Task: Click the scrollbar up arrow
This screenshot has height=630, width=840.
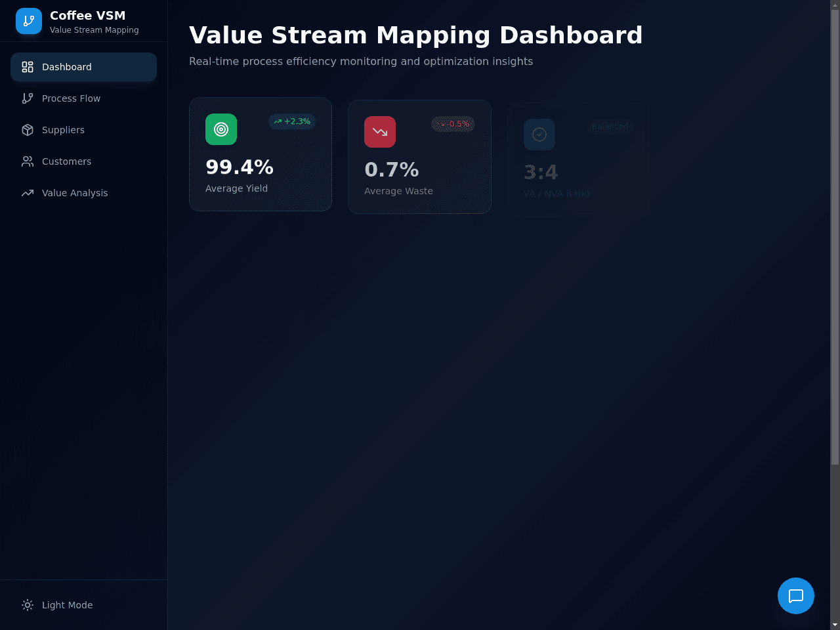Action: [x=835, y=5]
